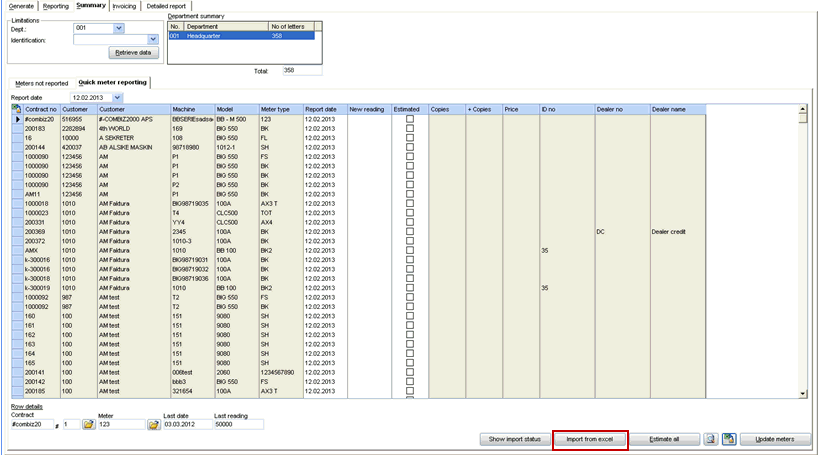
Task: Switch to the Detailed report tab
Action: [x=166, y=6]
